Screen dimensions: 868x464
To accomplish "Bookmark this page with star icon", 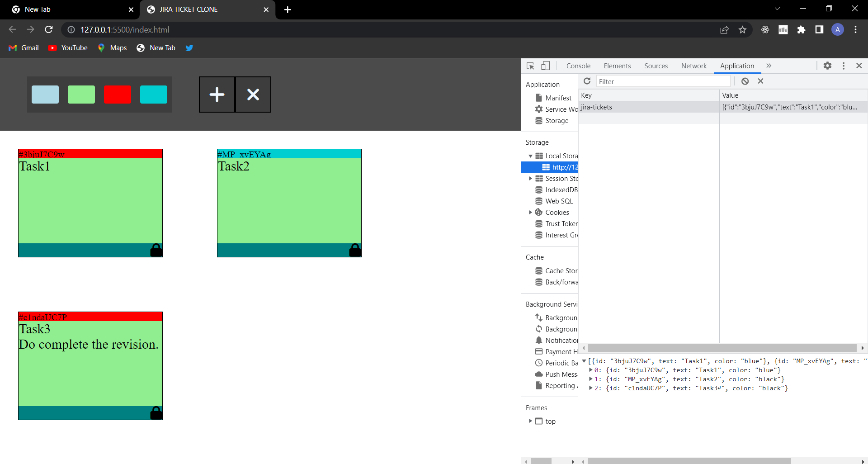I will [742, 29].
